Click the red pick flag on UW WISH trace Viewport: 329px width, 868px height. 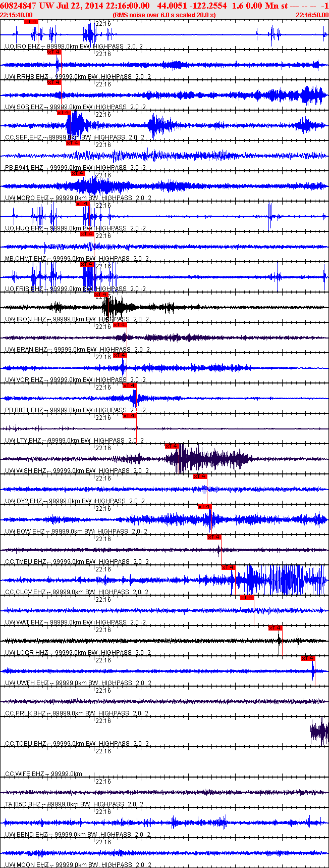tap(172, 446)
